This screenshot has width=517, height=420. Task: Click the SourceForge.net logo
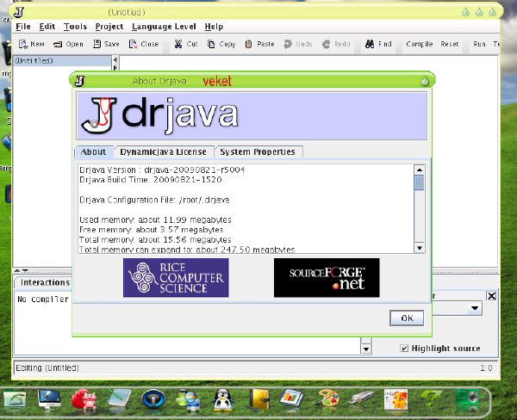(327, 278)
